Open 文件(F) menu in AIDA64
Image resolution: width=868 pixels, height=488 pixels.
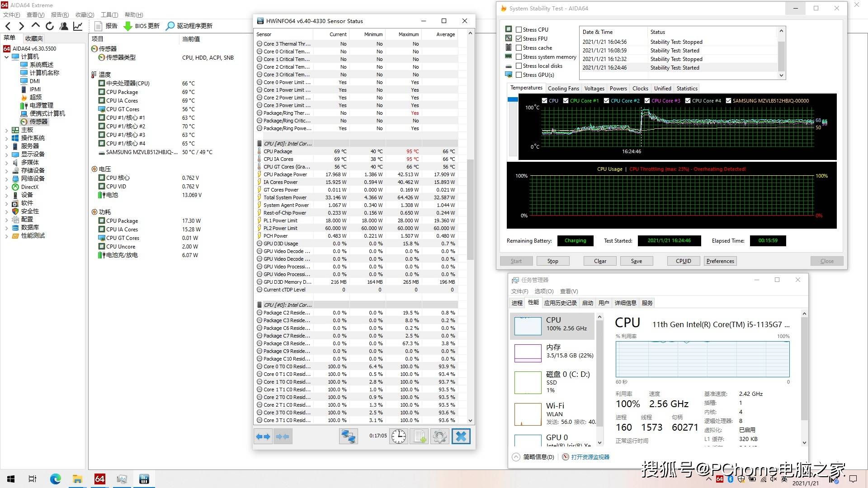11,15
